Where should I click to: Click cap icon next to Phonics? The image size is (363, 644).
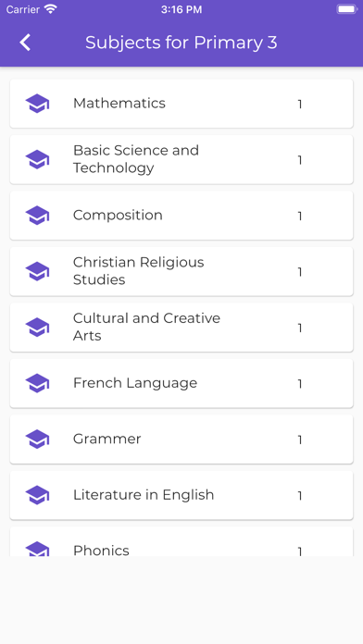point(37,549)
